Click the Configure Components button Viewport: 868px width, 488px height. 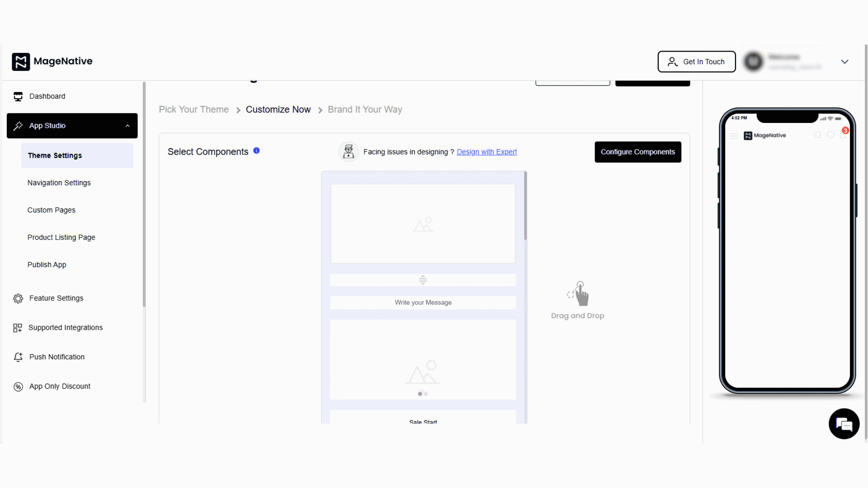637,152
